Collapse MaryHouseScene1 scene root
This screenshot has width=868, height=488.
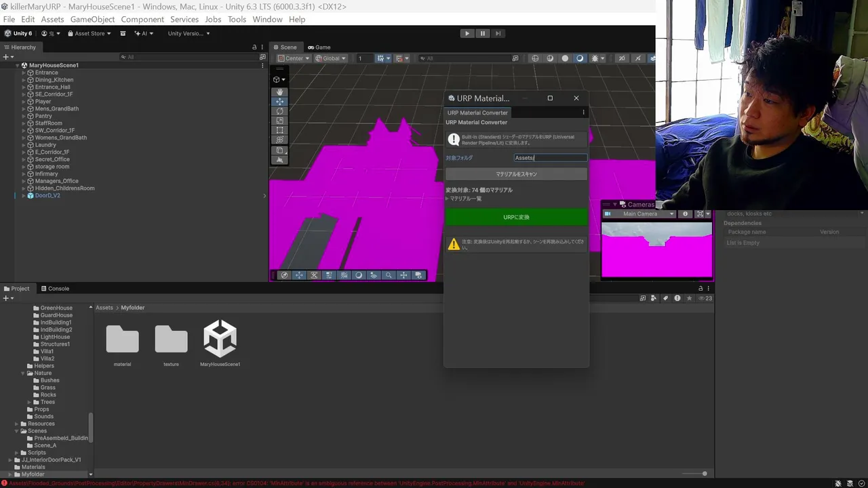pos(17,65)
